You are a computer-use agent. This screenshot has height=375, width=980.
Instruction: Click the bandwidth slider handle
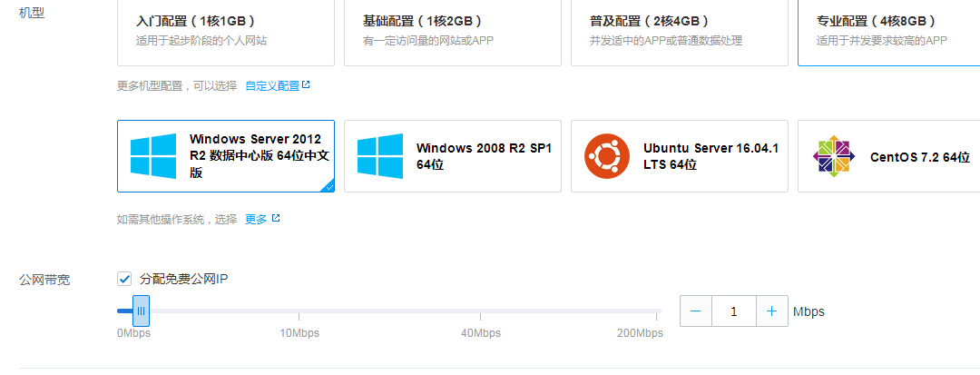click(x=141, y=311)
